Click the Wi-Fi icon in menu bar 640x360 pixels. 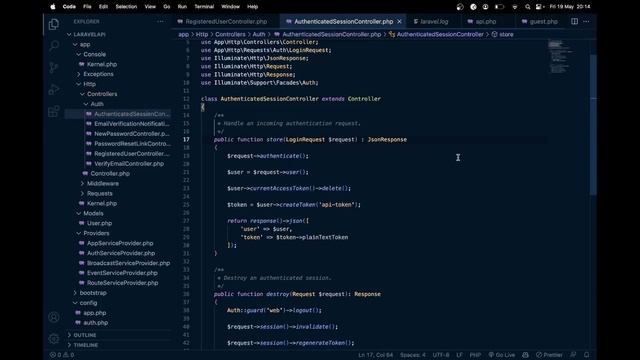click(x=515, y=7)
